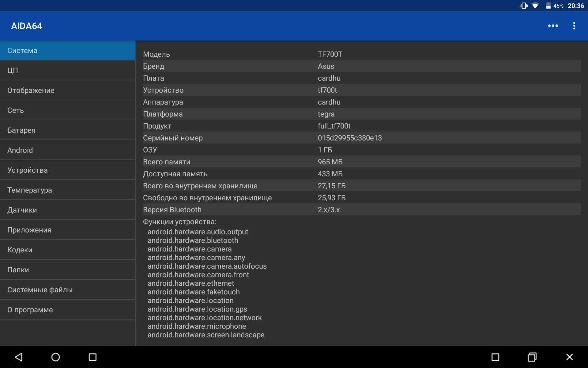Open the vertical overflow menu icon
This screenshot has height=368, width=588.
point(574,26)
